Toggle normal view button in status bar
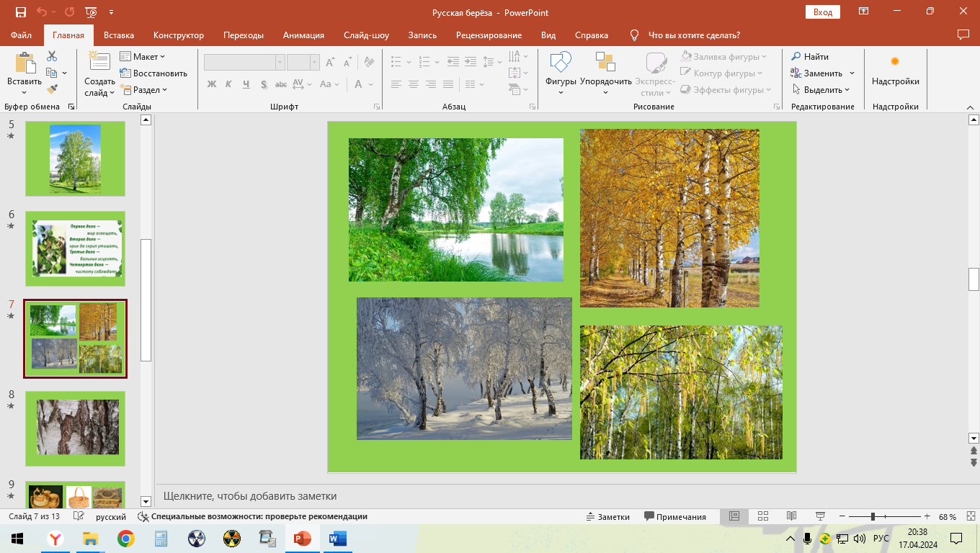The image size is (980, 553). 734,516
